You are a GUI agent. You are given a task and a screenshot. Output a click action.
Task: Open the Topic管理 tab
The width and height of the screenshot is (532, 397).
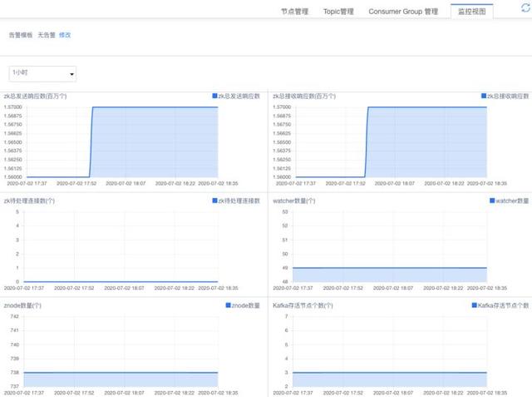[x=338, y=12]
